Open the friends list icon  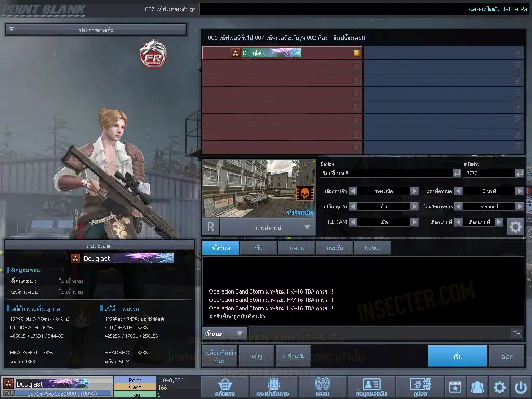pos(477,387)
